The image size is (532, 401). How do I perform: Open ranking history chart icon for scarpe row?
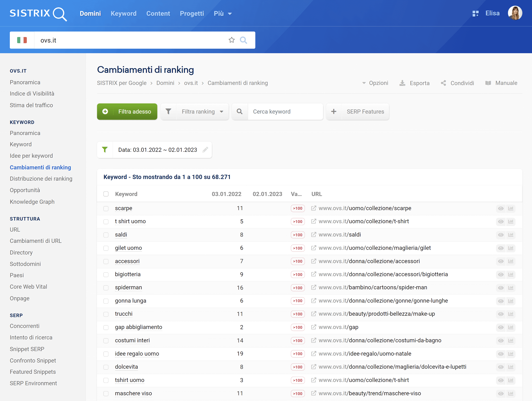tap(511, 208)
